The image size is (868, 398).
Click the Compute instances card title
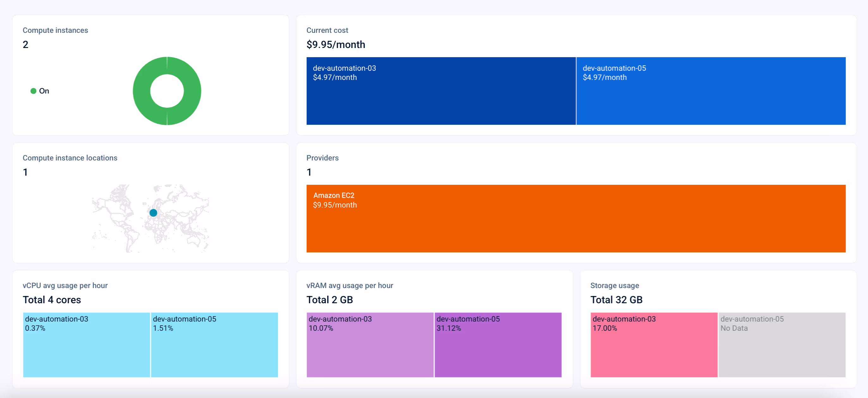click(x=55, y=30)
